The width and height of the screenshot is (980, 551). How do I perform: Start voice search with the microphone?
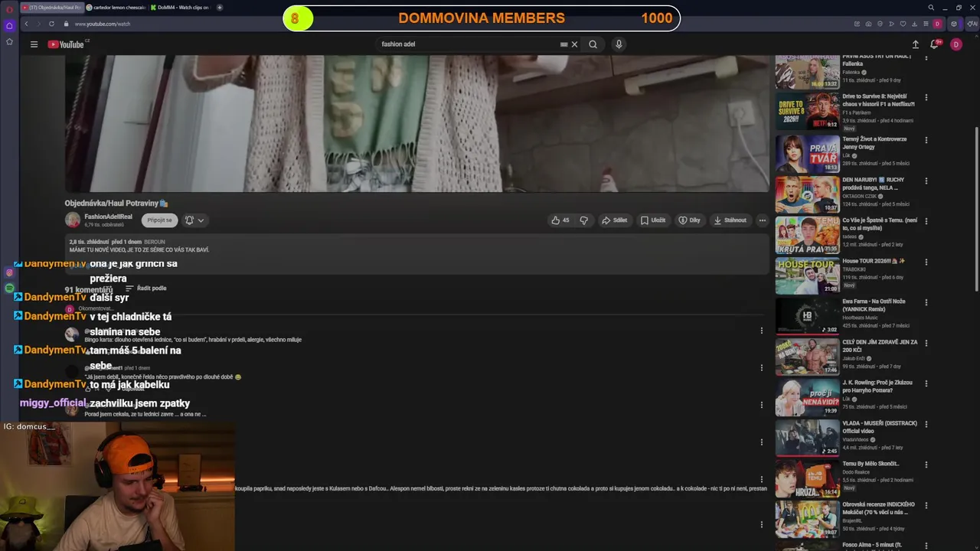click(x=619, y=44)
